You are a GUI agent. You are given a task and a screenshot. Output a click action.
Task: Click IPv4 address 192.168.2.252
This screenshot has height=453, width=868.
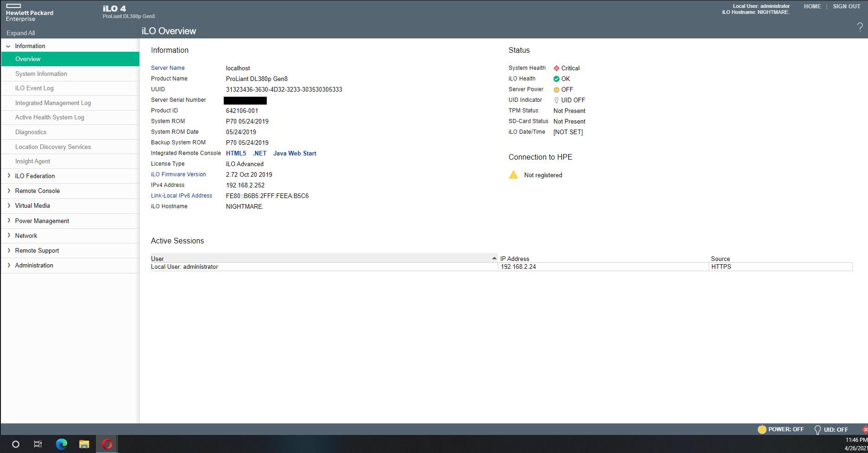point(245,185)
